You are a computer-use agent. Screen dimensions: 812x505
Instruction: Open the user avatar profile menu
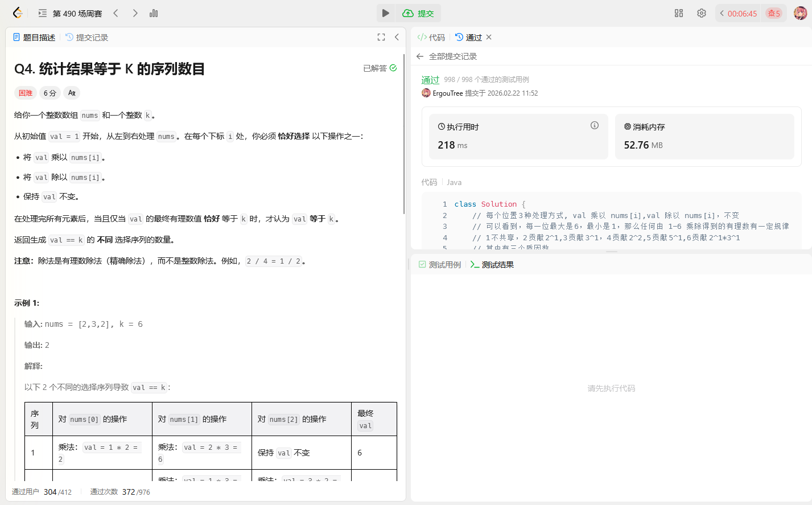tap(800, 13)
